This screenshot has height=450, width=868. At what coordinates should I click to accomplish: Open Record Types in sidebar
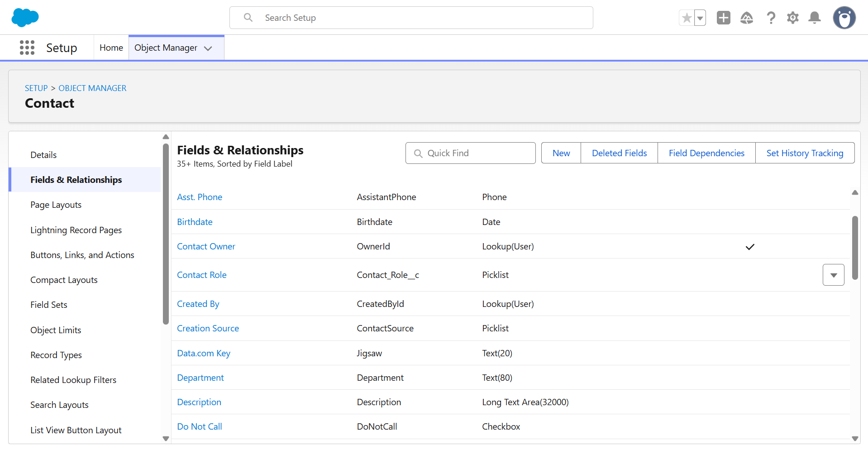85,355
